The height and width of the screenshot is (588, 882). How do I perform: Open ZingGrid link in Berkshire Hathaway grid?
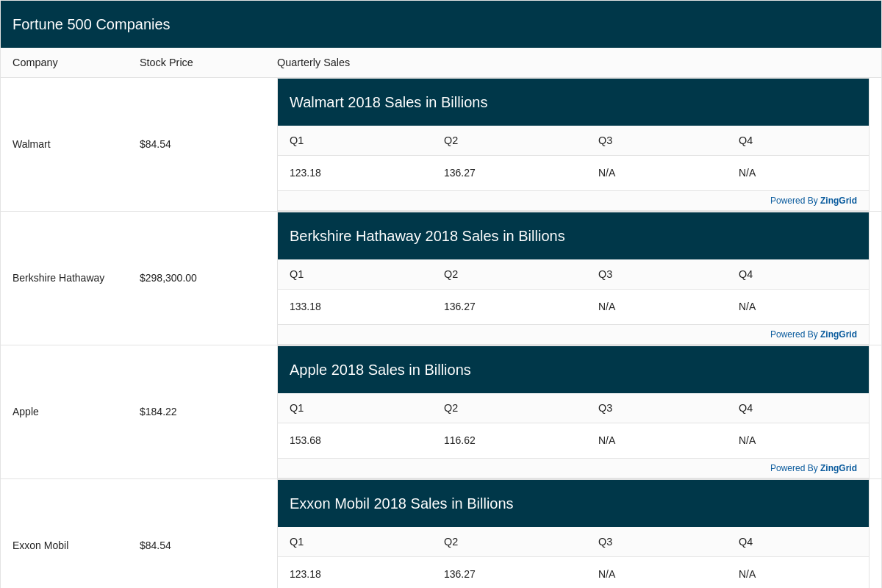[838, 334]
